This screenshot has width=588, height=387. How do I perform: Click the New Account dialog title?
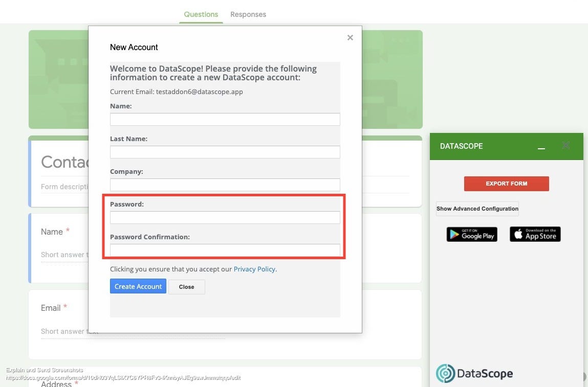[134, 47]
